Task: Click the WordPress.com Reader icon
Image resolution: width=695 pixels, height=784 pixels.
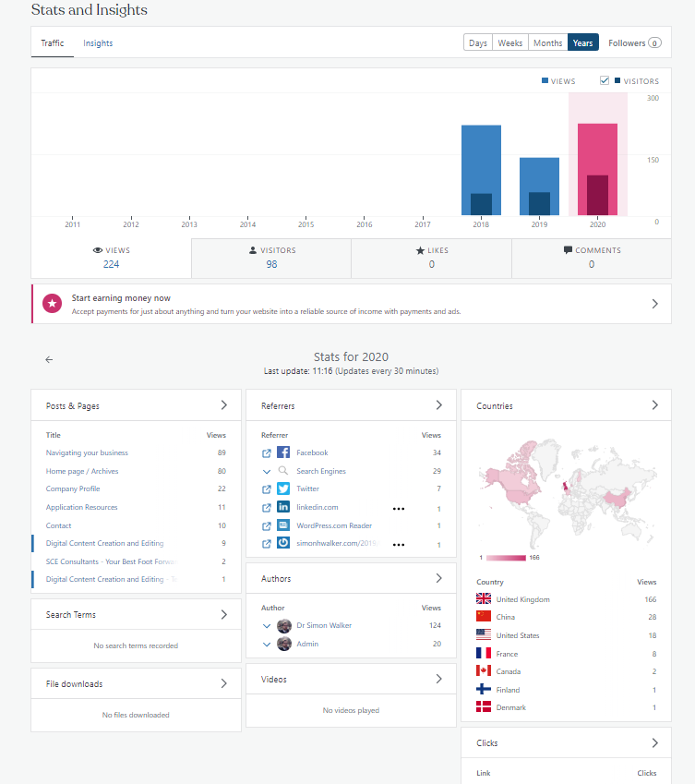Action: 283,525
